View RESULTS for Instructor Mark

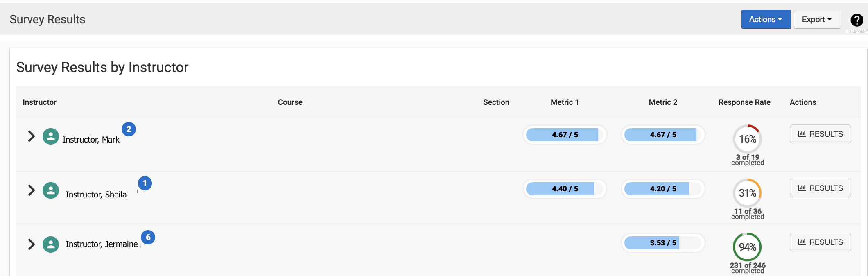click(820, 134)
